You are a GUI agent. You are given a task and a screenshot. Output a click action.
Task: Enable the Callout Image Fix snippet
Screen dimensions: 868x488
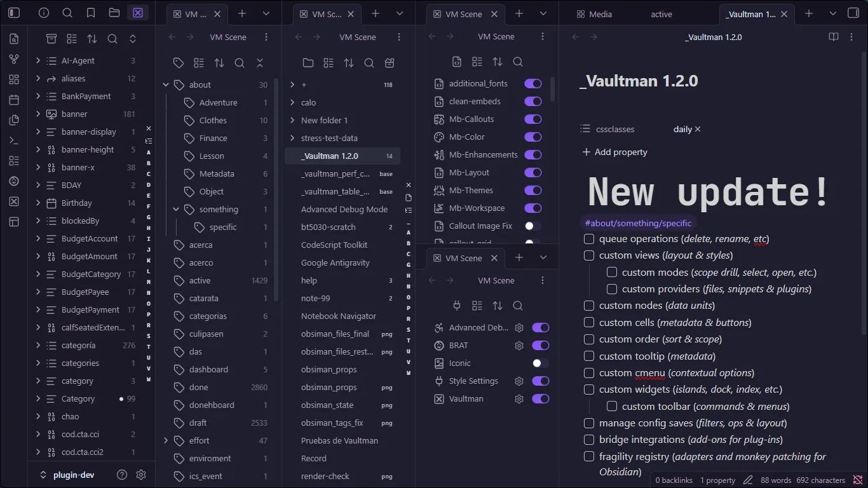[533, 226]
